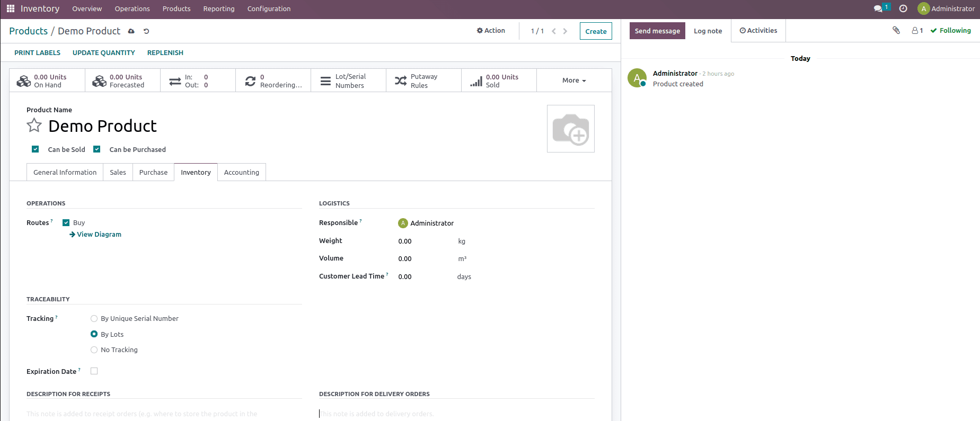Click the Administrator avatar in chatter message
This screenshot has width=980, height=421.
point(637,78)
